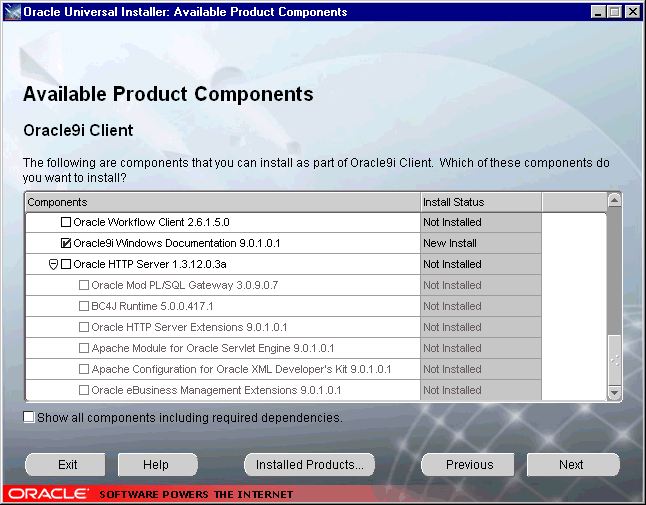The width and height of the screenshot is (646, 505).
Task: Select Oracle eBusiness Management Extensions text
Action: pyautogui.click(x=216, y=390)
